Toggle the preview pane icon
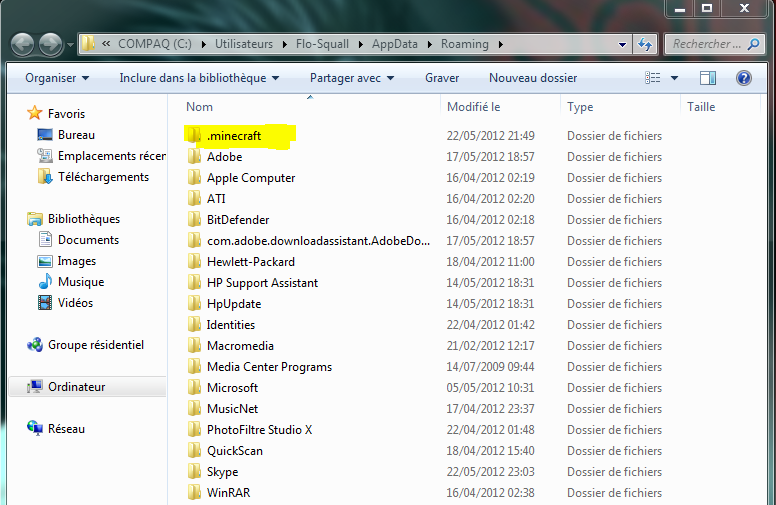776x505 pixels. tap(708, 78)
